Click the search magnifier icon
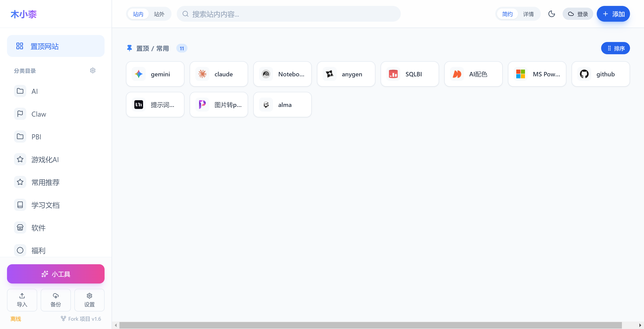Image resolution: width=644 pixels, height=329 pixels. click(x=185, y=14)
